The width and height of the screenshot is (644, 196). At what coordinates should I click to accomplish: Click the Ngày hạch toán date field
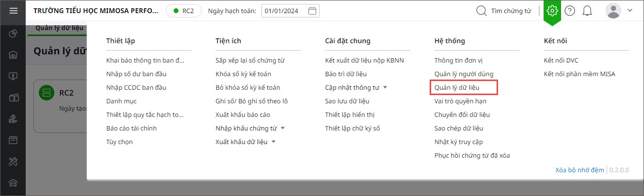pyautogui.click(x=290, y=11)
